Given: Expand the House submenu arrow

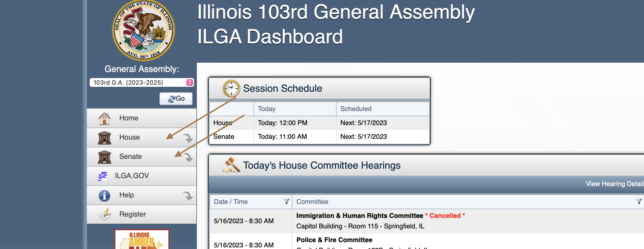Looking at the screenshot, I should [x=188, y=138].
